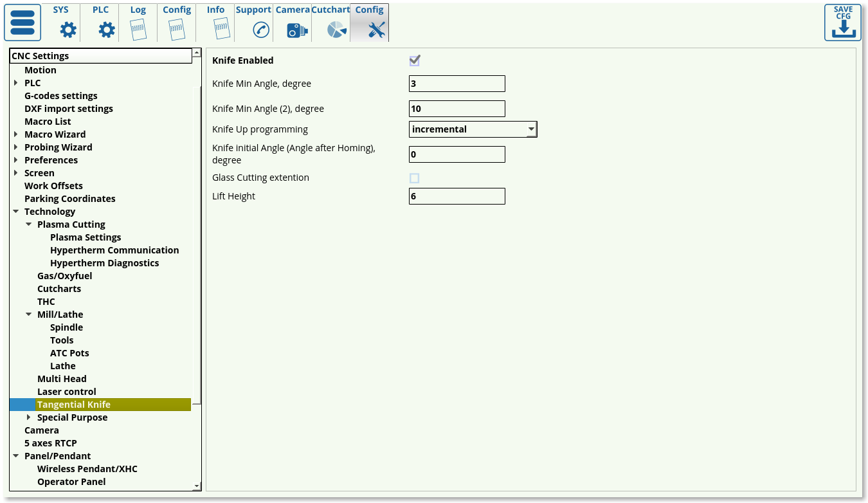
Task: Open the Info page icon
Action: point(221,30)
